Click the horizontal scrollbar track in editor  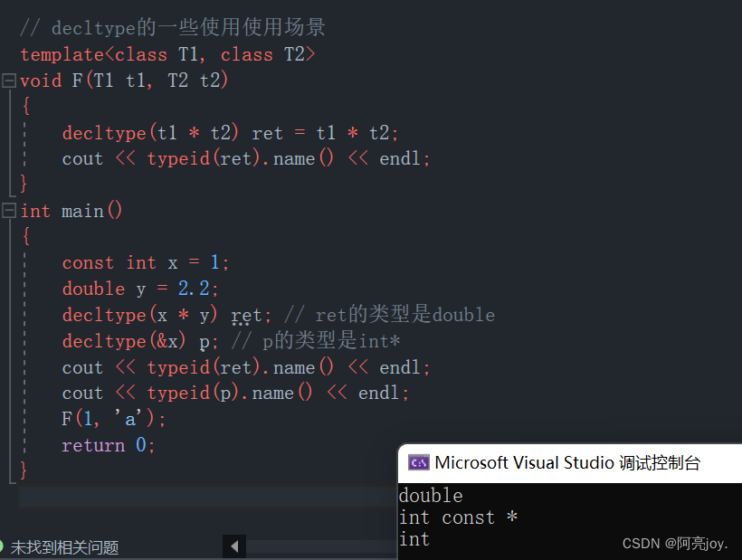tap(321, 546)
